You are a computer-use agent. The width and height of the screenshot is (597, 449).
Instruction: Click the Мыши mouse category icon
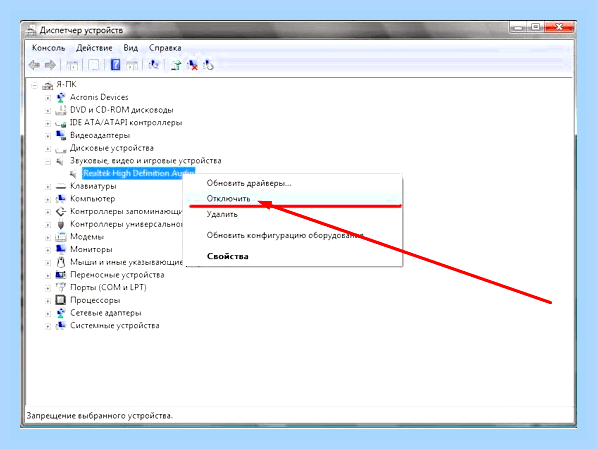pyautogui.click(x=61, y=262)
